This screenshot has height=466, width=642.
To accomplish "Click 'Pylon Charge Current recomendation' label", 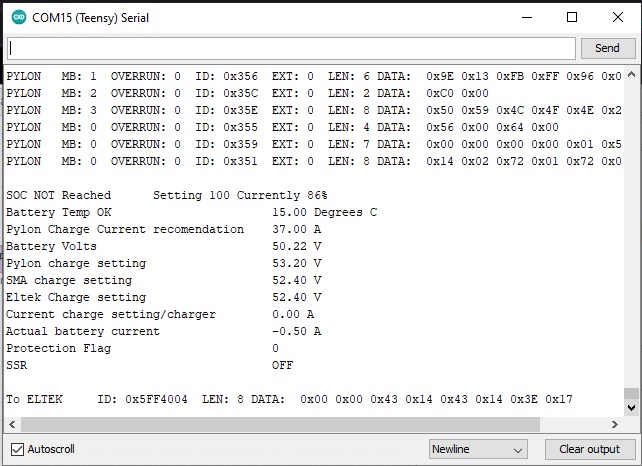I will [x=125, y=229].
